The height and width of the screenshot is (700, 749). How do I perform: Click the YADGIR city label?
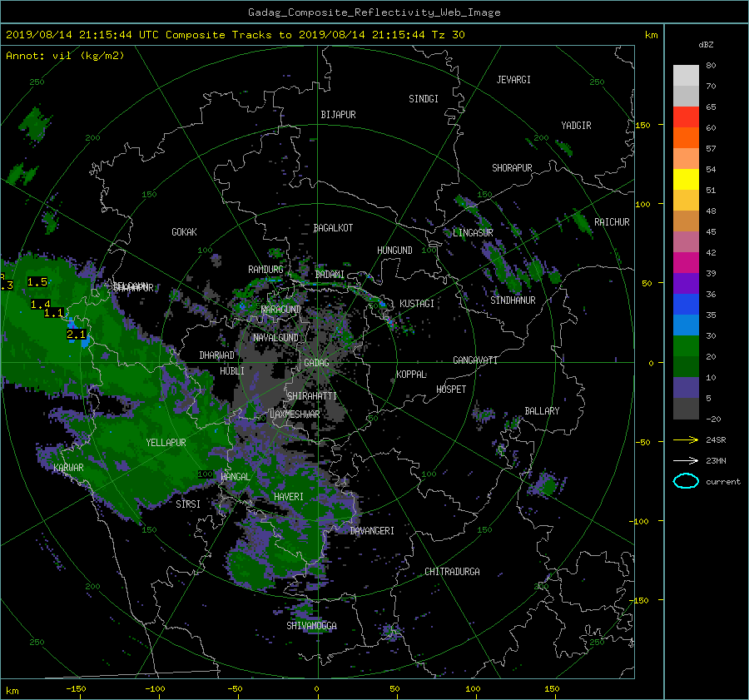point(576,126)
